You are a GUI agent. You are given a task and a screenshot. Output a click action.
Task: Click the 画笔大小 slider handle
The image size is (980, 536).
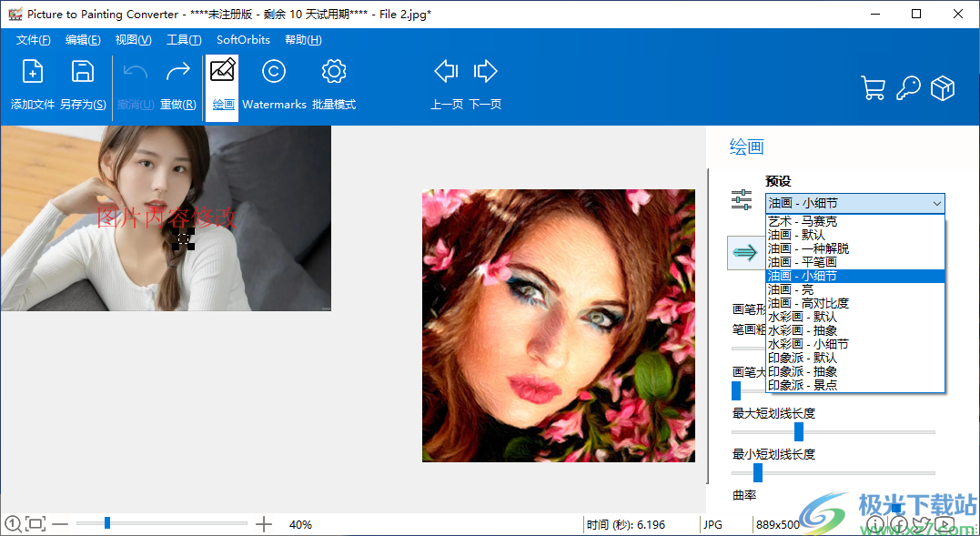(736, 390)
